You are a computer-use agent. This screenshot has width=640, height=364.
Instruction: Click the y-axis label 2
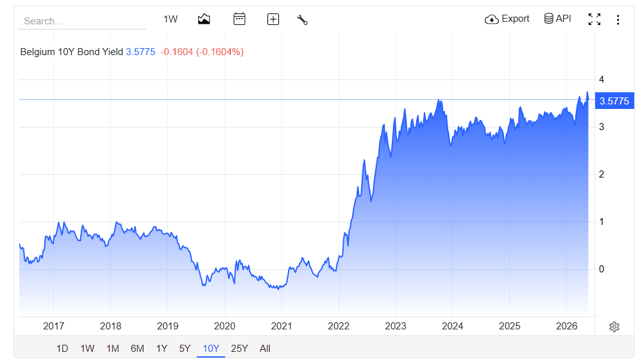pos(602,174)
